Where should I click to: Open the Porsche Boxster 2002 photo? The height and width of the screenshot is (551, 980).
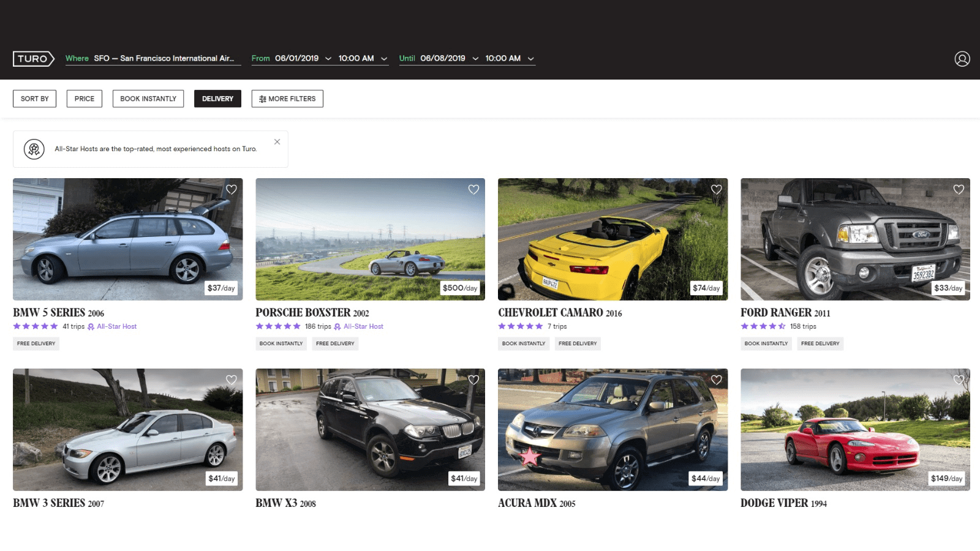coord(370,239)
